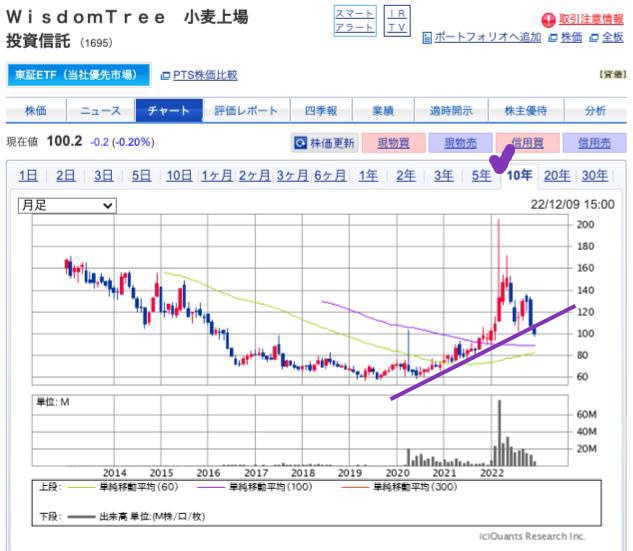
Task: Click the current price value 100.2
Action: click(x=65, y=141)
